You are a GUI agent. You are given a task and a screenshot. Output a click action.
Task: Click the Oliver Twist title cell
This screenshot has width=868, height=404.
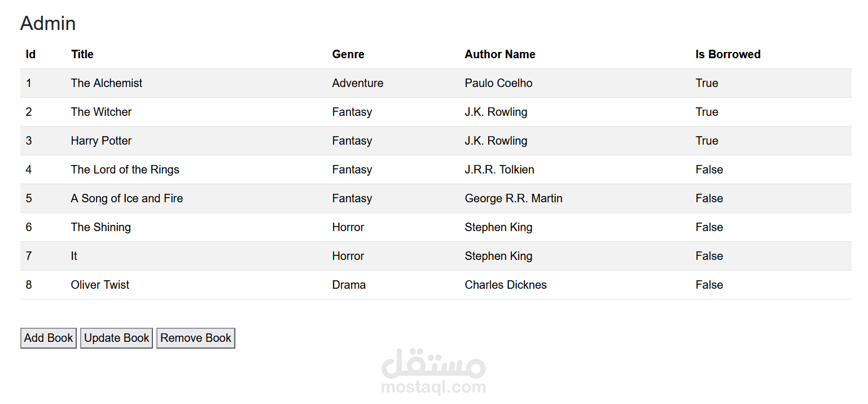click(100, 285)
